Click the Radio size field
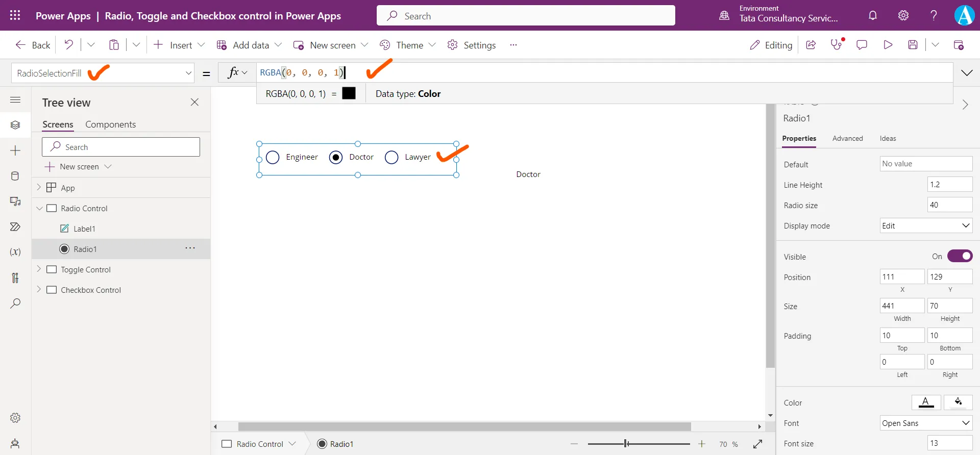 pyautogui.click(x=950, y=205)
